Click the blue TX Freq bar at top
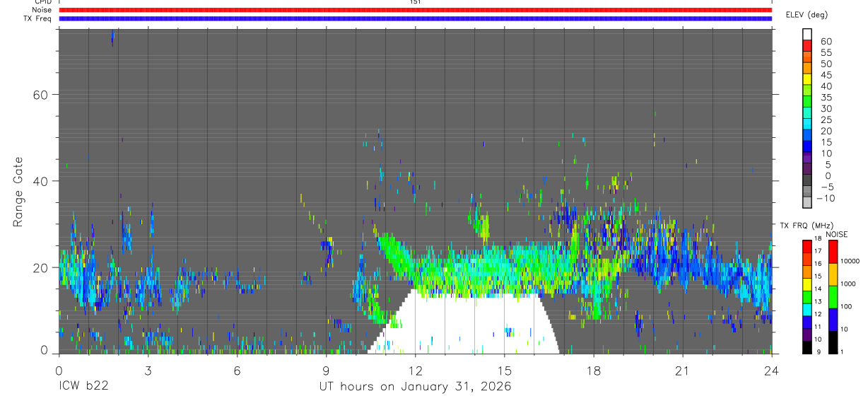This screenshot has height=401, width=868. pos(416,18)
